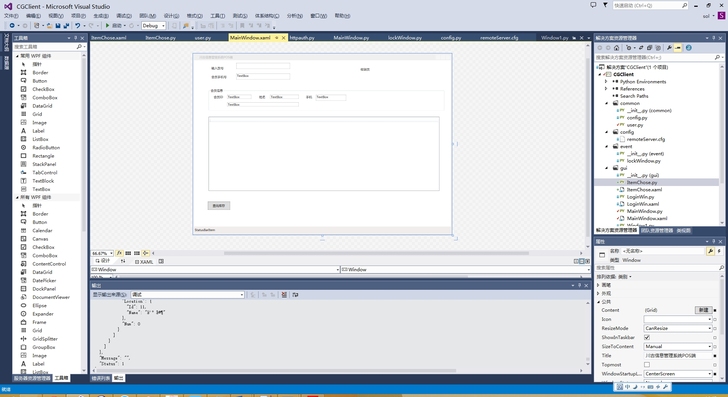The image size is (728, 397).
Task: Switch to the XAML view tab
Action: 145,262
